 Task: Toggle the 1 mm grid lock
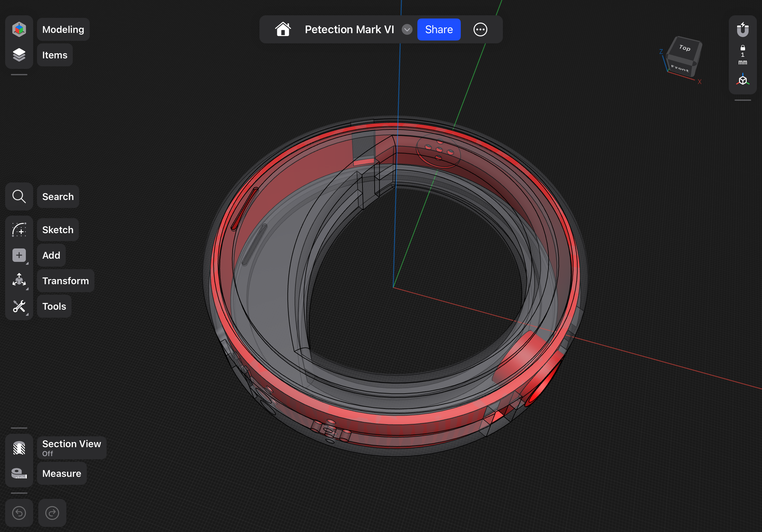pos(743,55)
